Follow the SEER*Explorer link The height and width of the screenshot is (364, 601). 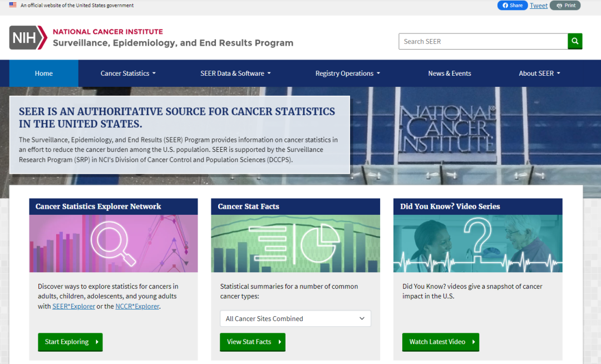coord(73,306)
